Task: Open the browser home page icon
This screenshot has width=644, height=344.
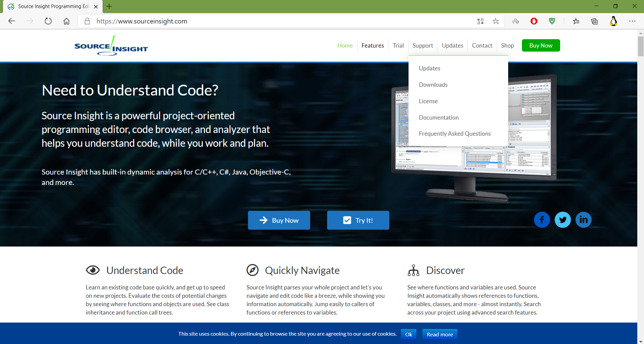Action: [66, 21]
